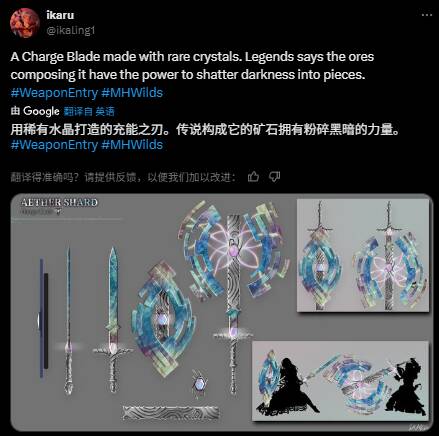Screen dimensions: 439x436
Task: Open #WeaponEntry hashtag in English tweet
Action: pos(54,93)
